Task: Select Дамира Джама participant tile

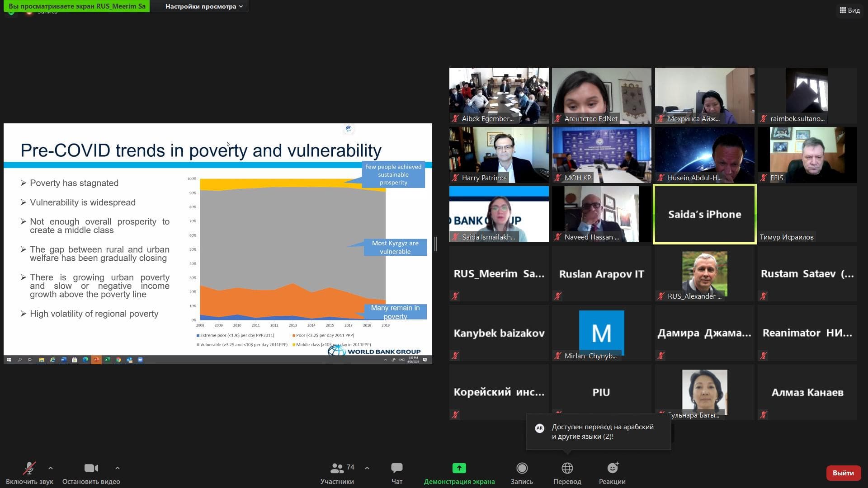Action: (704, 333)
